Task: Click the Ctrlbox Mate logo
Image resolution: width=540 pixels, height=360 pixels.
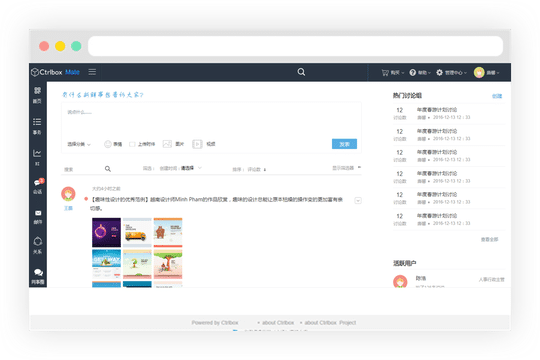Action: 55,72
